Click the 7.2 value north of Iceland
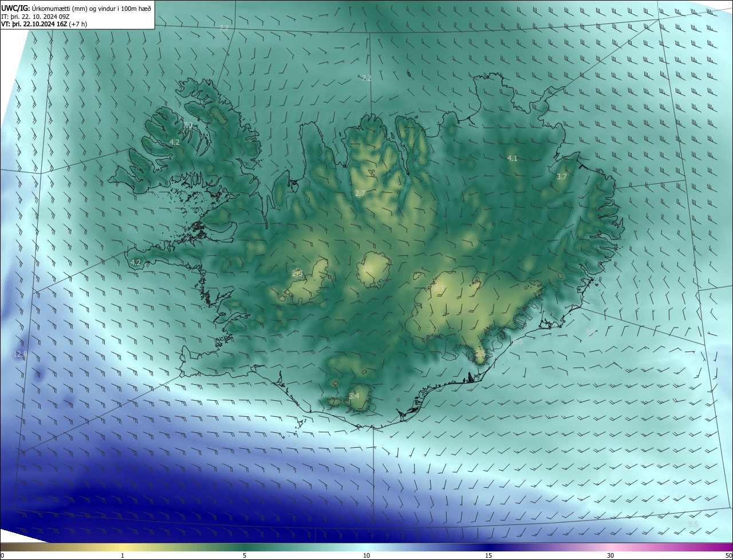The image size is (733, 560). click(x=366, y=78)
